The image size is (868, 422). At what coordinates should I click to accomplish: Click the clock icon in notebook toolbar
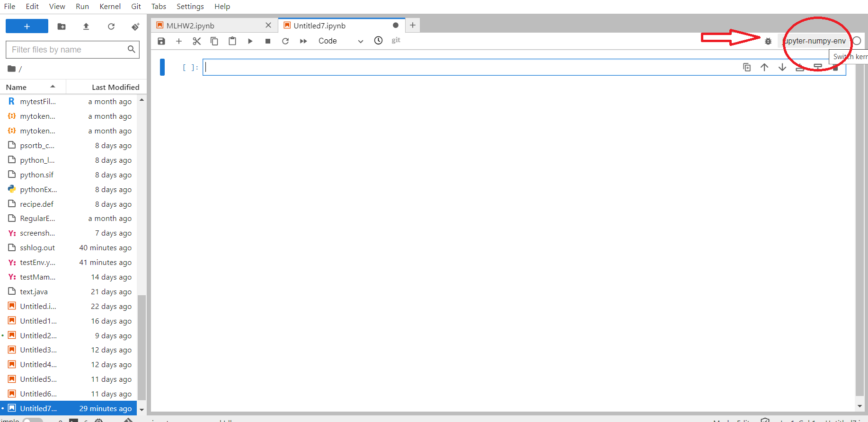(x=378, y=41)
